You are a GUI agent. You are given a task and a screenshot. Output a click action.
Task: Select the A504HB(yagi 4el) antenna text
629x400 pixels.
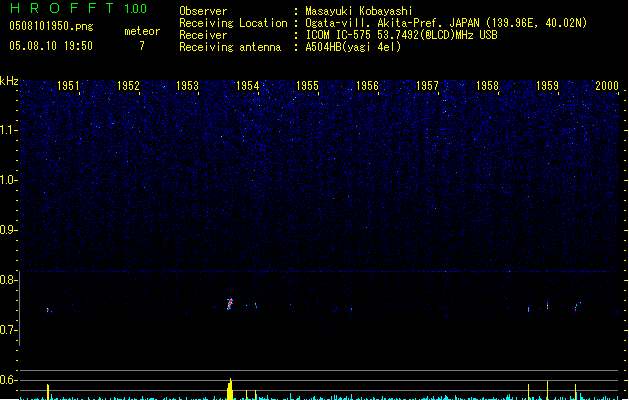click(353, 47)
